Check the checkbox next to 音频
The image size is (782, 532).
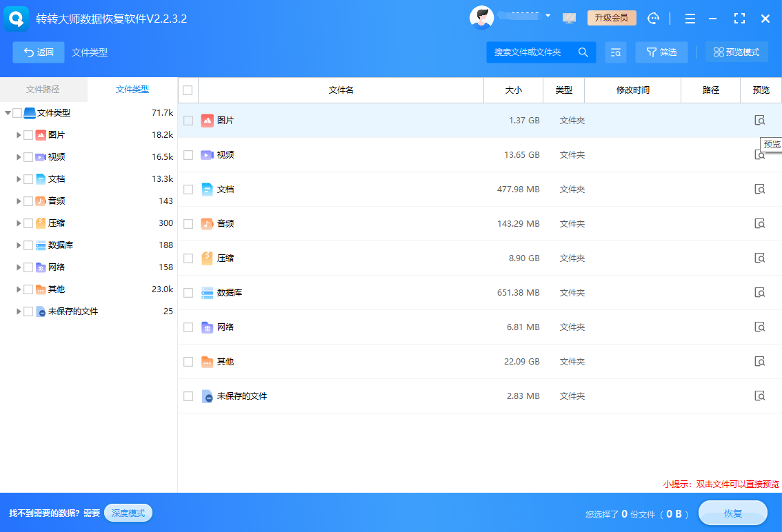pos(188,223)
